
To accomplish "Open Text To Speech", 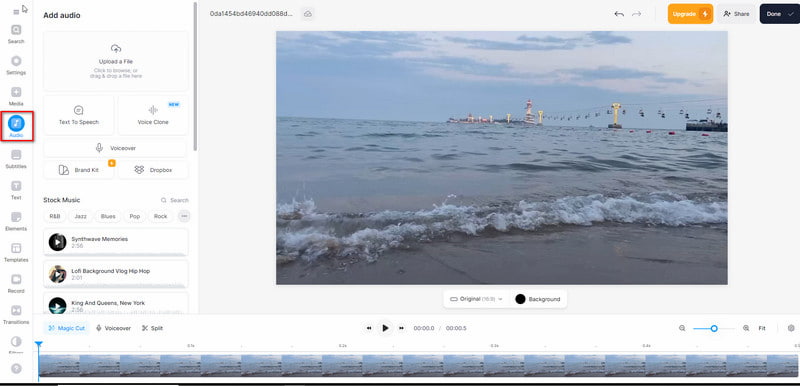I will click(x=79, y=115).
